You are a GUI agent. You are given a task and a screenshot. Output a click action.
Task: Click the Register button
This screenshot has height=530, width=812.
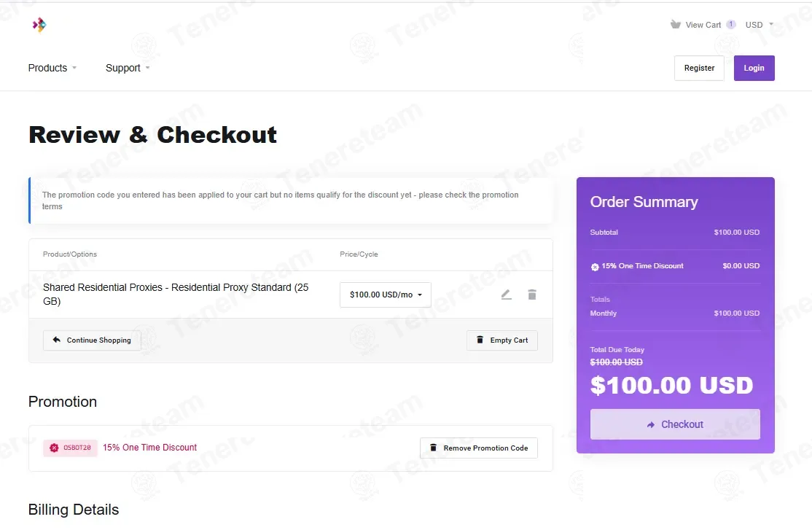click(x=699, y=68)
